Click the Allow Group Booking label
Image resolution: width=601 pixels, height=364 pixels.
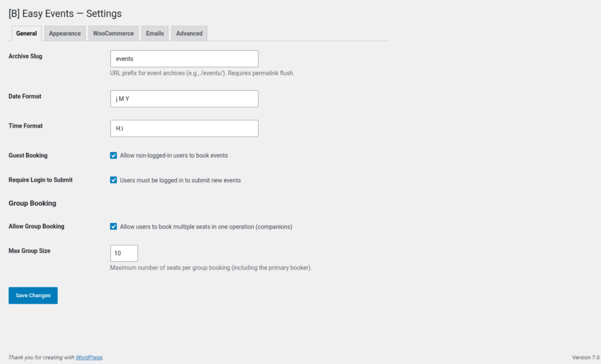tap(36, 226)
